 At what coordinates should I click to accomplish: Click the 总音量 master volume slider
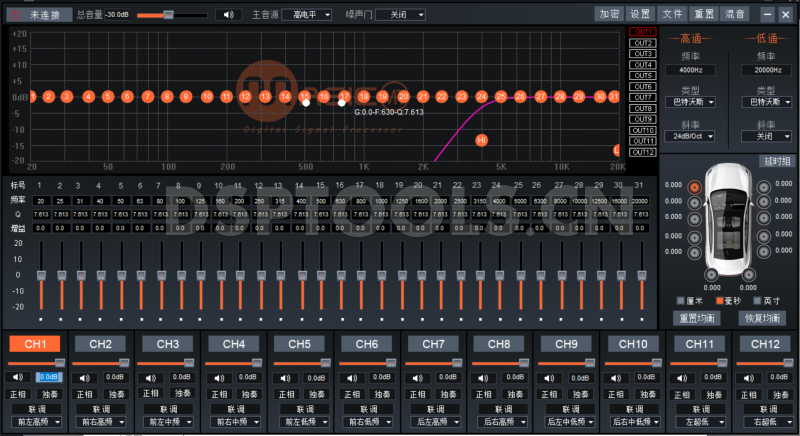tap(168, 15)
